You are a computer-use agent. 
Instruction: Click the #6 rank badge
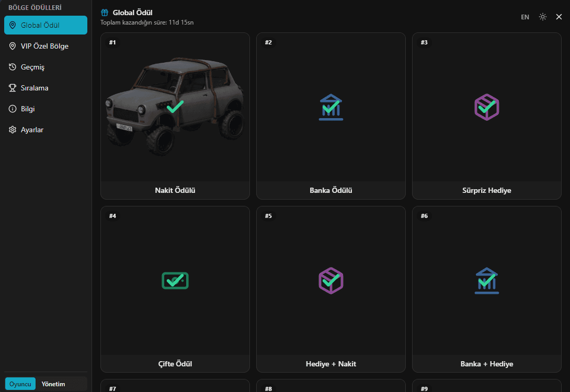coord(424,216)
